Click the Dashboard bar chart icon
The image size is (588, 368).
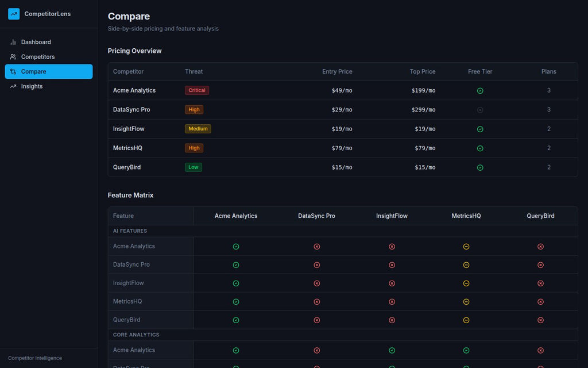[13, 42]
